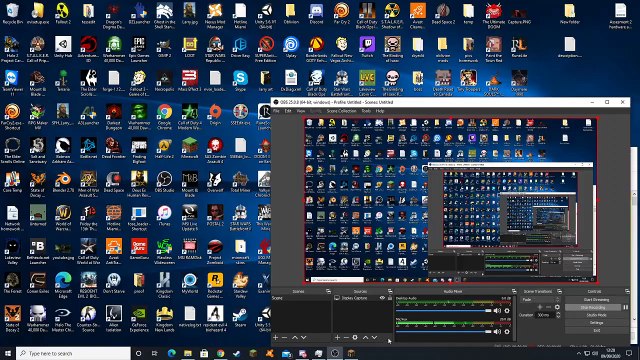The image size is (640, 360).
Task: Add a new source with the plus icon
Action: (337, 338)
